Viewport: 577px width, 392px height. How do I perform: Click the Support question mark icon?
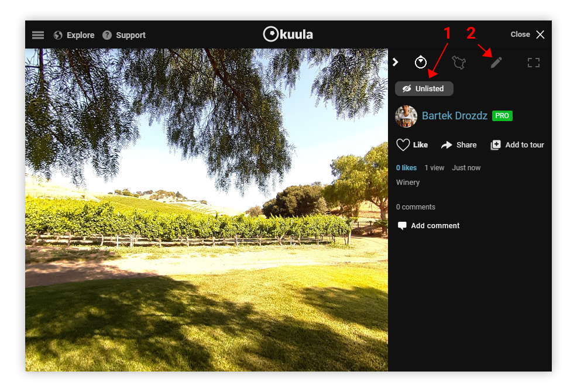point(107,35)
